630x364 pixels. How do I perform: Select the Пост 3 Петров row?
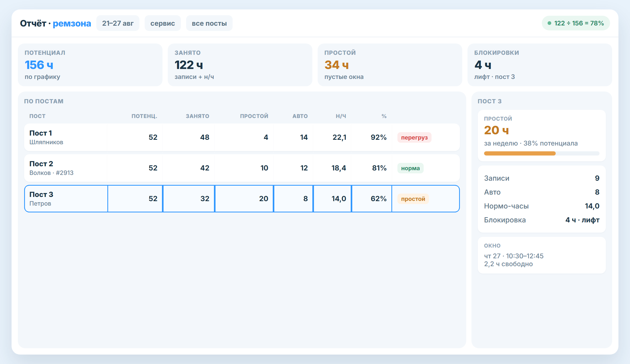242,199
